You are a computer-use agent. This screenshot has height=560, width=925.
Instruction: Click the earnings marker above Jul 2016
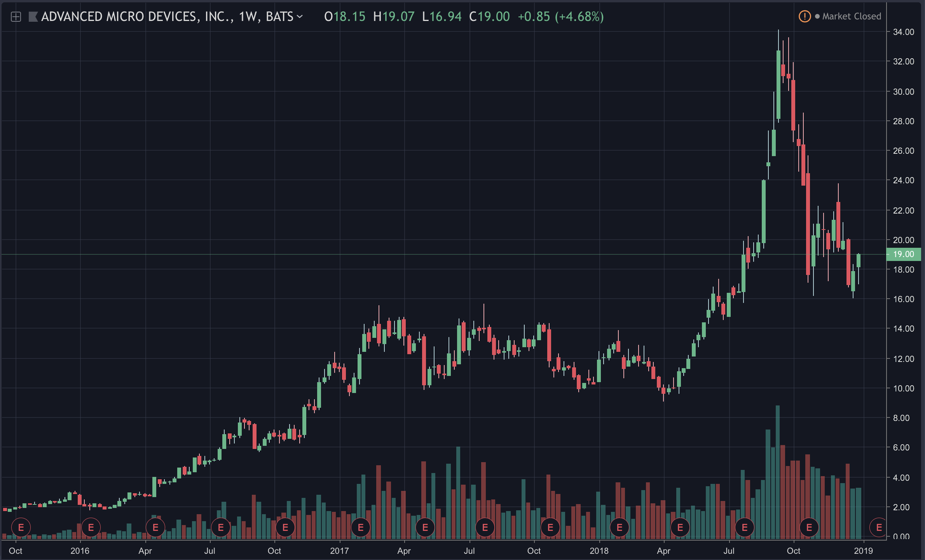point(221,527)
